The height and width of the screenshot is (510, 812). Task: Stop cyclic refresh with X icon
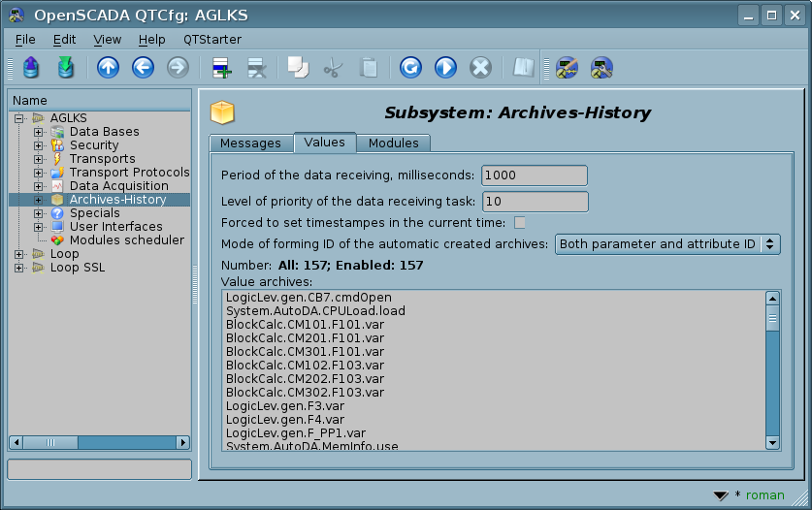point(480,67)
